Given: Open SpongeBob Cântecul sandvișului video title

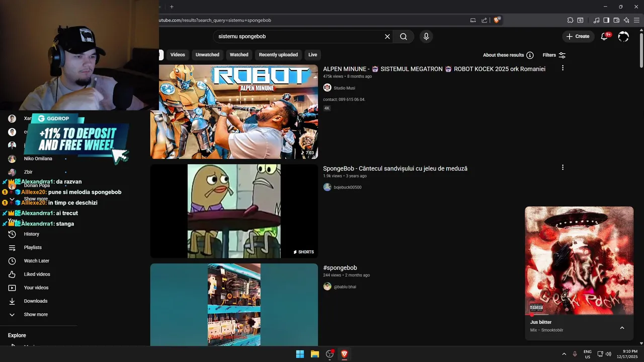Looking at the screenshot, I should click(x=395, y=168).
